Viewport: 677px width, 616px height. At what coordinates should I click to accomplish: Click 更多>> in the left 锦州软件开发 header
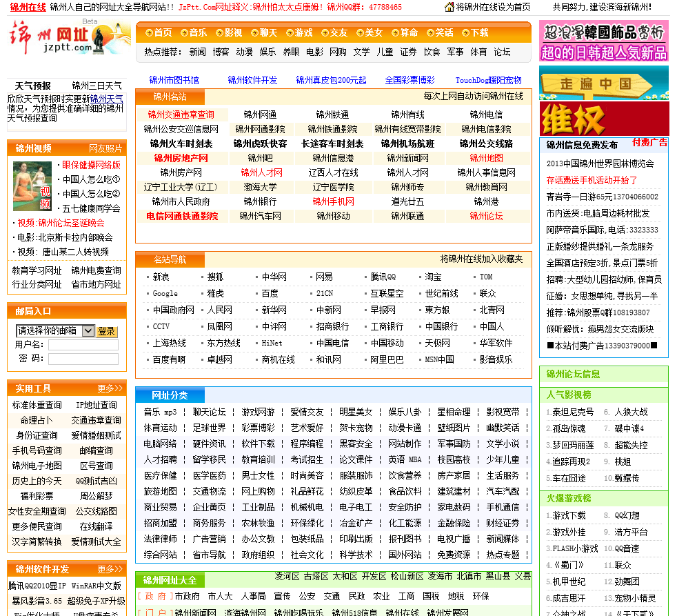click(110, 569)
